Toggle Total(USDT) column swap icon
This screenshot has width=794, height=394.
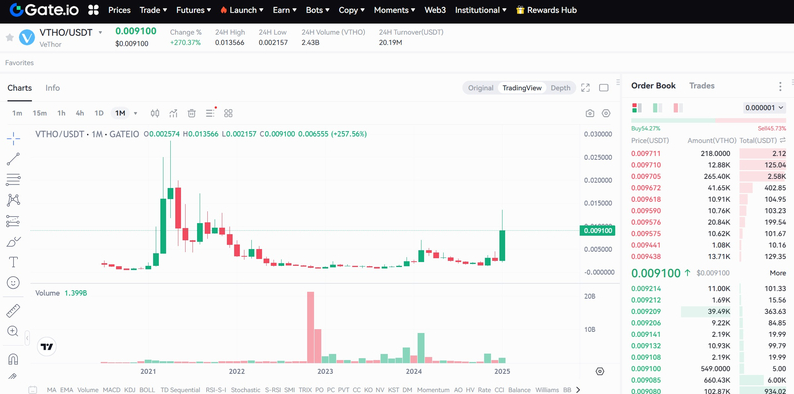(782, 140)
